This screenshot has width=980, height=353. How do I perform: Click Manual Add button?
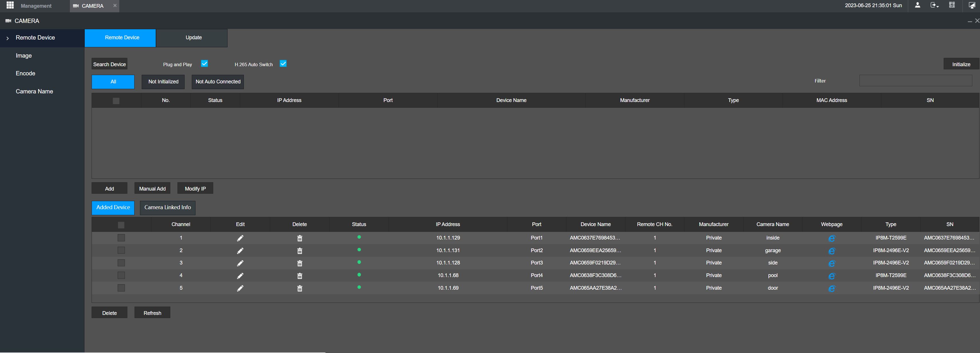pyautogui.click(x=152, y=189)
